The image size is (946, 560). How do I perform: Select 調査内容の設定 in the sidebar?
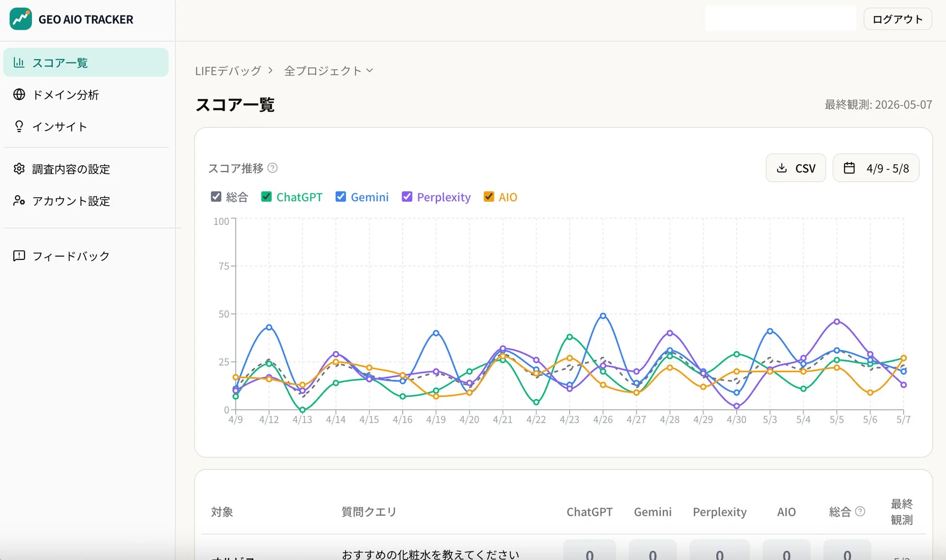pos(86,169)
